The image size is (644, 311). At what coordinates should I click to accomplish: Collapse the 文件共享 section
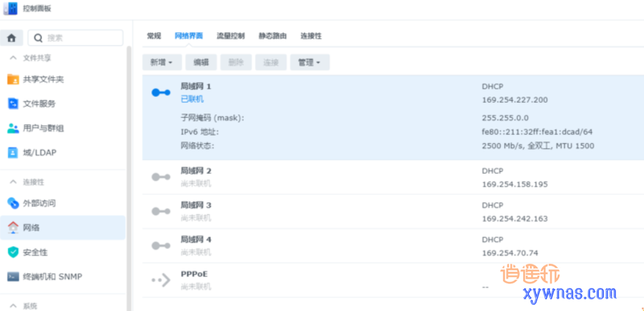pyautogui.click(x=13, y=58)
